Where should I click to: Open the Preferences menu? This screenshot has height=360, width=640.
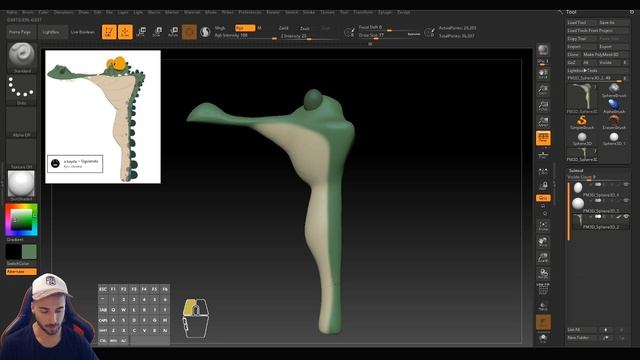tap(250, 12)
